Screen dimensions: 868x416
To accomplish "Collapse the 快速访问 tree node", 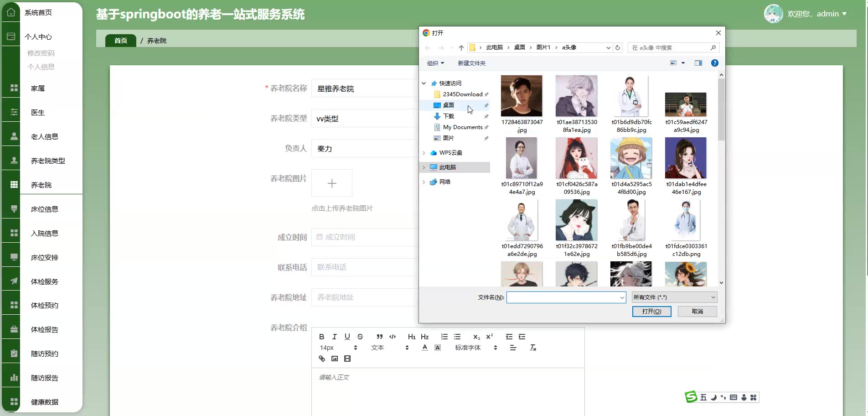I will click(424, 83).
